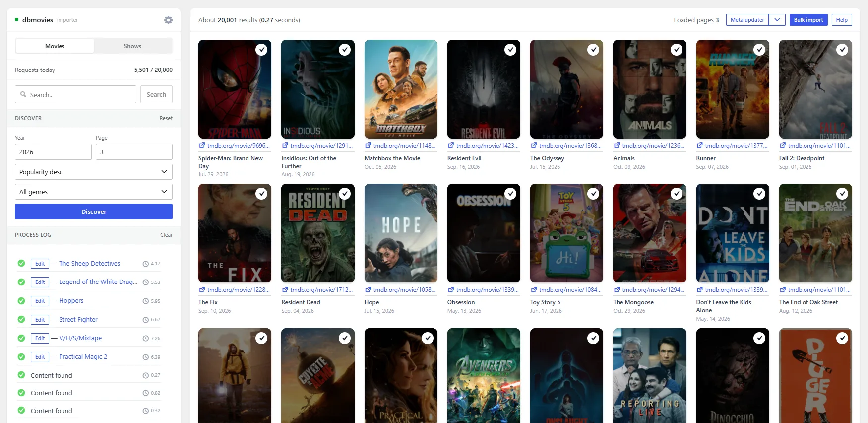868x423 pixels.
Task: Click the Discover button
Action: click(x=94, y=211)
